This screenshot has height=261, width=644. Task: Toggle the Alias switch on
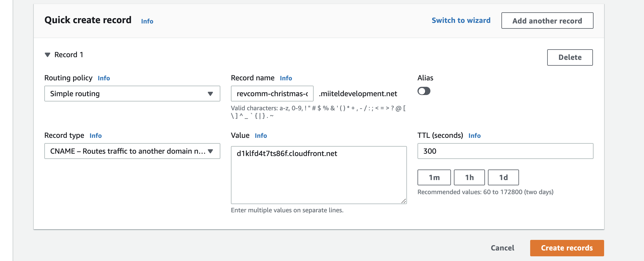click(x=424, y=91)
